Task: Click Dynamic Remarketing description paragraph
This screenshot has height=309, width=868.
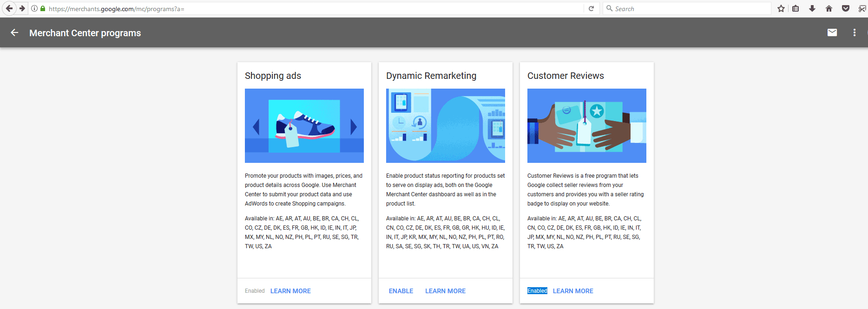Action: (x=445, y=190)
